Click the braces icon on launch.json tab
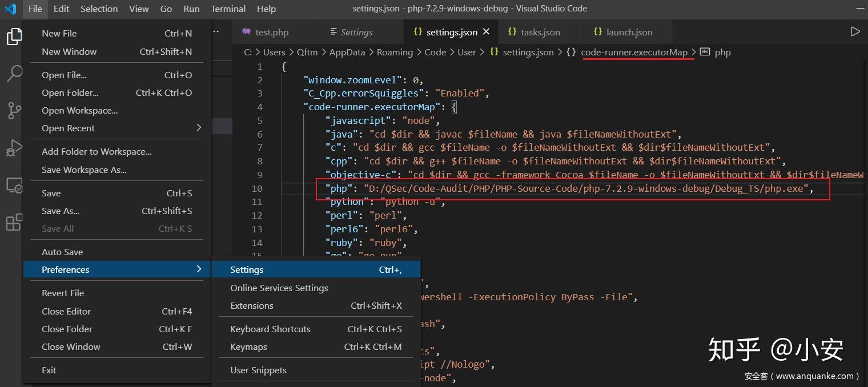 point(598,32)
